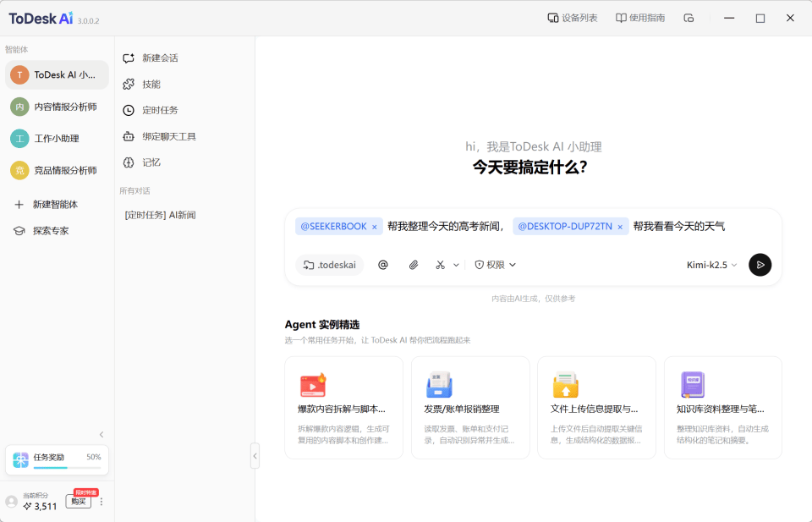Click the 竞品情报分析师 agent name

(x=65, y=170)
